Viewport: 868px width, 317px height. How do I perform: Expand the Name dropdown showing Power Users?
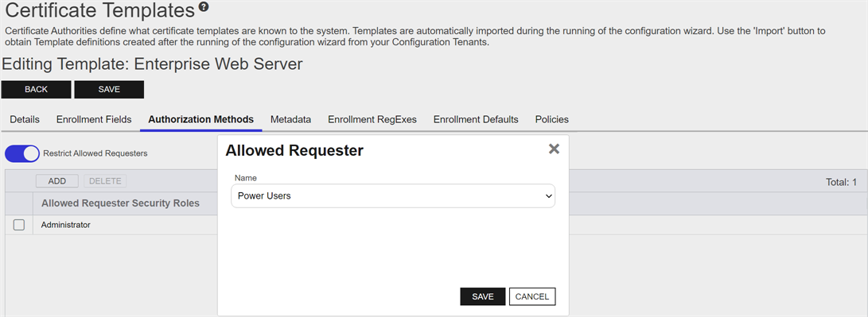392,196
